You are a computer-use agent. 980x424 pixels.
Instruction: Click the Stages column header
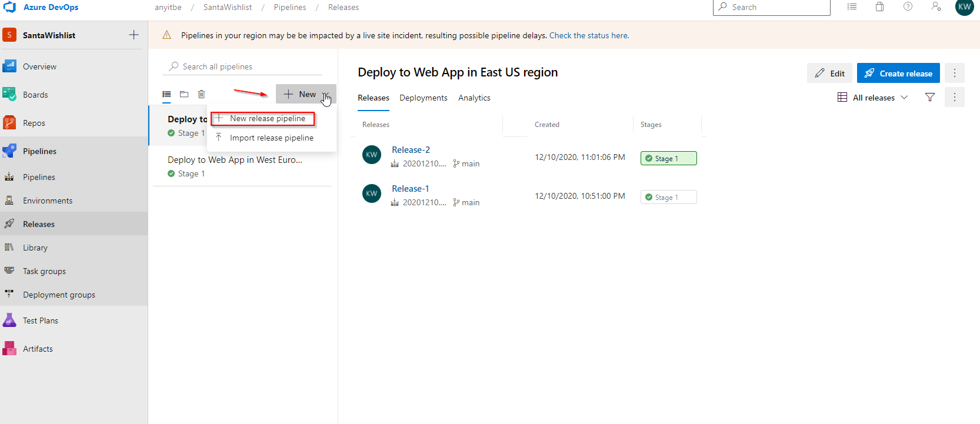[651, 125]
